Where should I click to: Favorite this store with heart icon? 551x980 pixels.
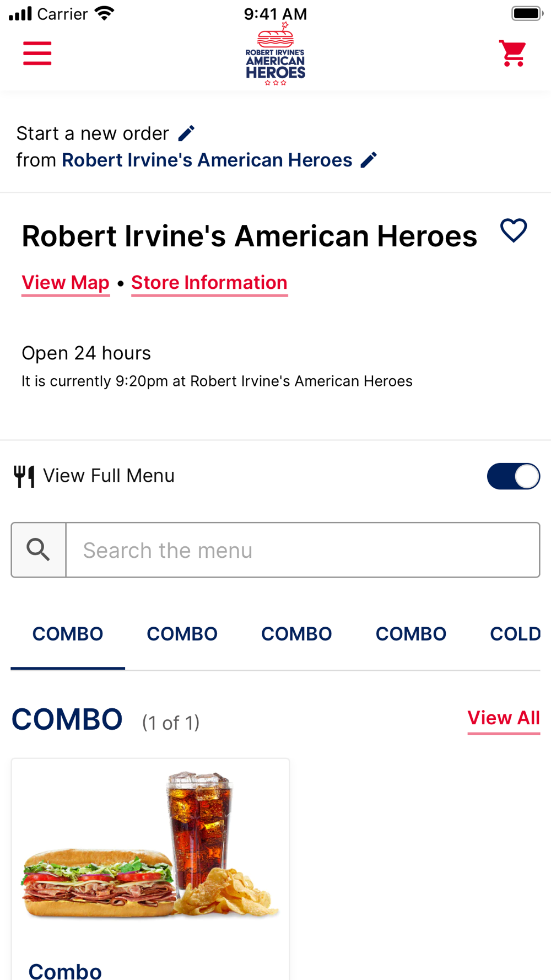(514, 230)
